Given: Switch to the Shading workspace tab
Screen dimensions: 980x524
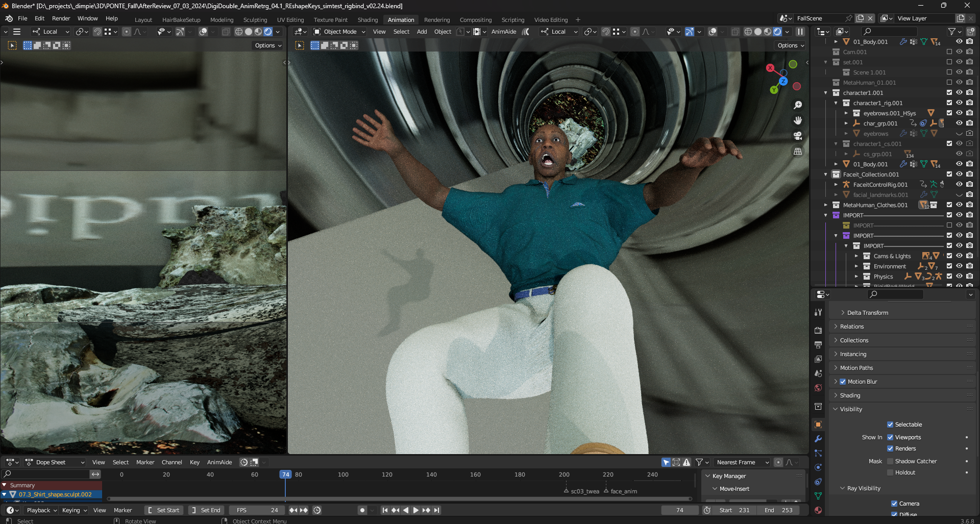Looking at the screenshot, I should pyautogui.click(x=367, y=20).
